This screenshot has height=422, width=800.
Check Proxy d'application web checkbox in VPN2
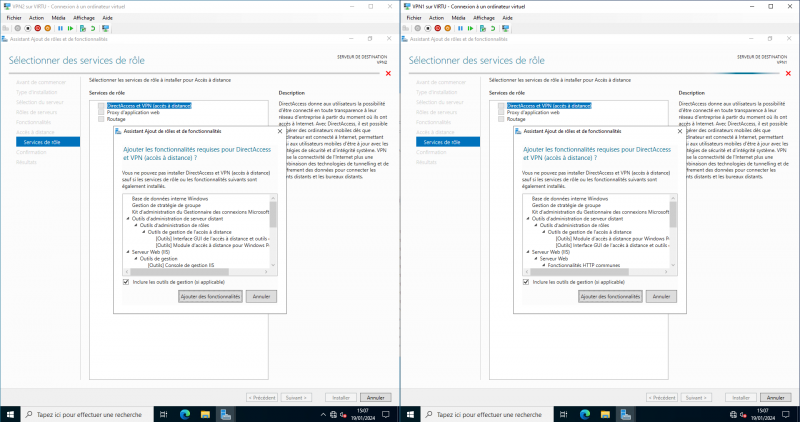[x=101, y=112]
